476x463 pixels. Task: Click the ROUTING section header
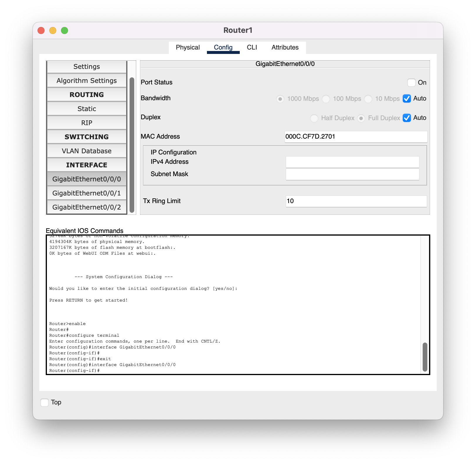(x=87, y=95)
